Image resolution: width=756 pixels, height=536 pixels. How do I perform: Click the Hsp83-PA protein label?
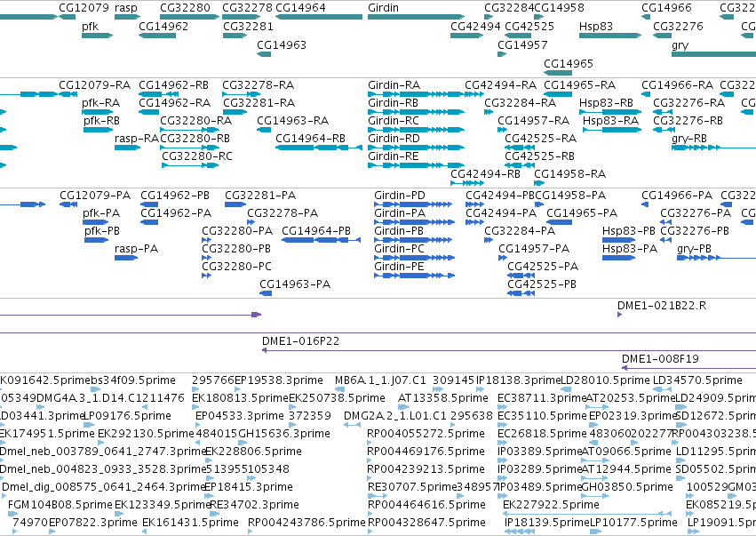[x=630, y=249]
